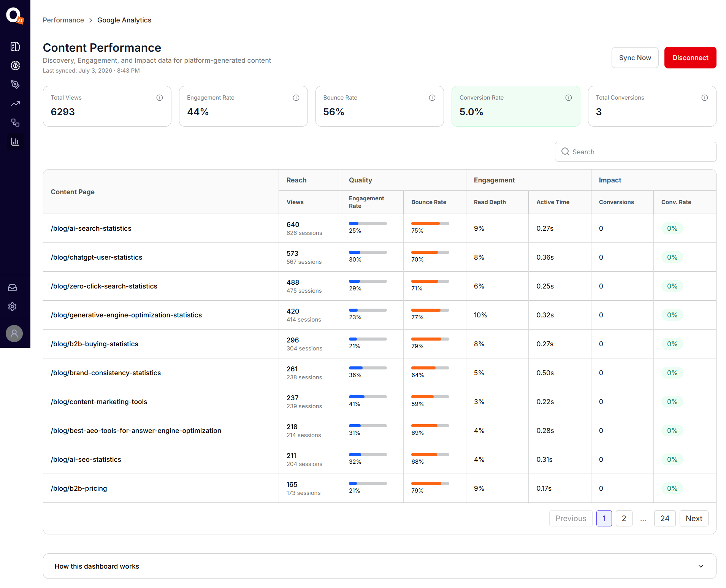This screenshot has width=726, height=588.
Task: Show info tooltip for Conversion Rate
Action: click(569, 98)
